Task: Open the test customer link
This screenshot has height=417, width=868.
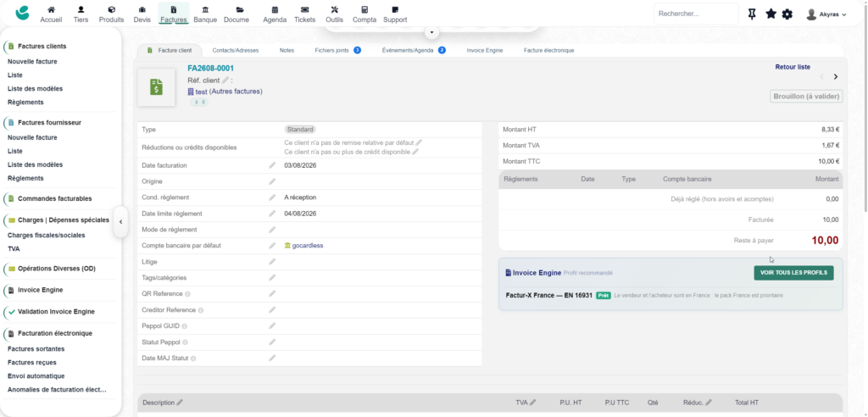Action: [201, 92]
